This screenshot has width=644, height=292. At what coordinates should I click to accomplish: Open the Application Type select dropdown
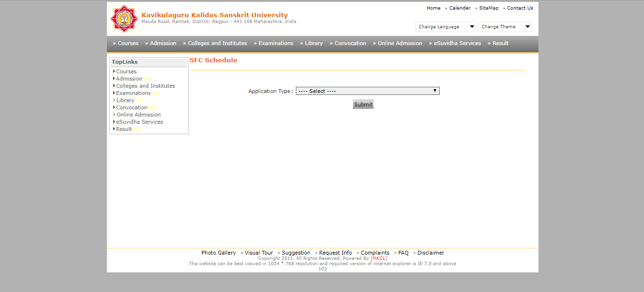click(367, 91)
